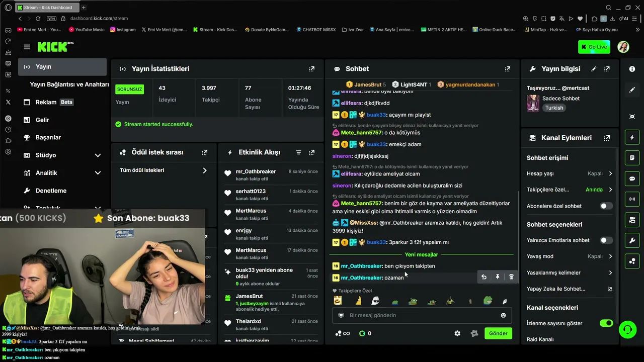This screenshot has height=362, width=644.
Task: Send the chat message with Gönder
Action: (x=498, y=333)
